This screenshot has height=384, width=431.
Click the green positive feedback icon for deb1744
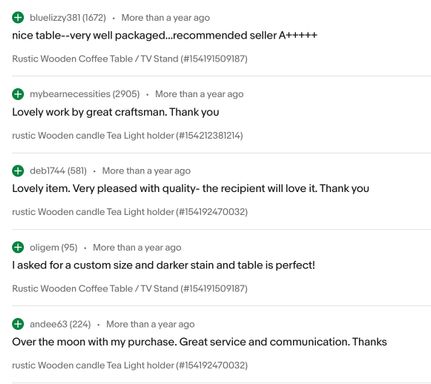(18, 171)
